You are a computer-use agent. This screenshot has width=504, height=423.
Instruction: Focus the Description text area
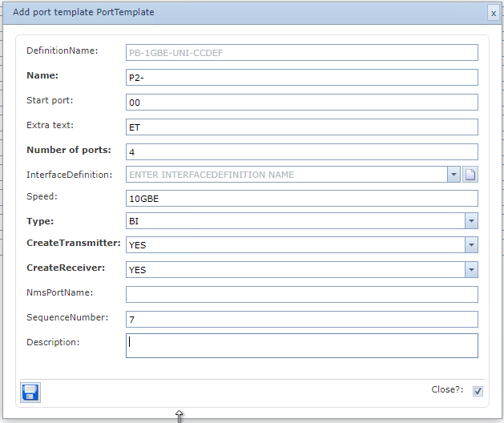(x=302, y=346)
